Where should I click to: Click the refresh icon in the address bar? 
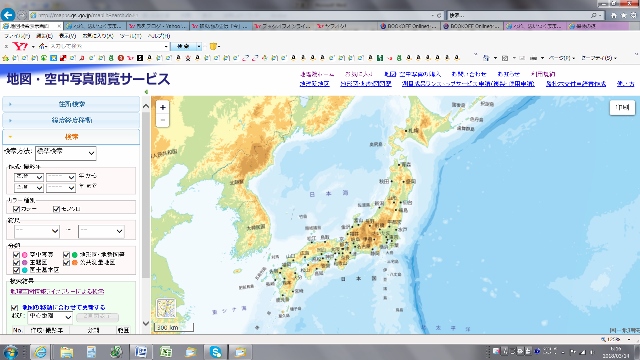click(x=439, y=16)
